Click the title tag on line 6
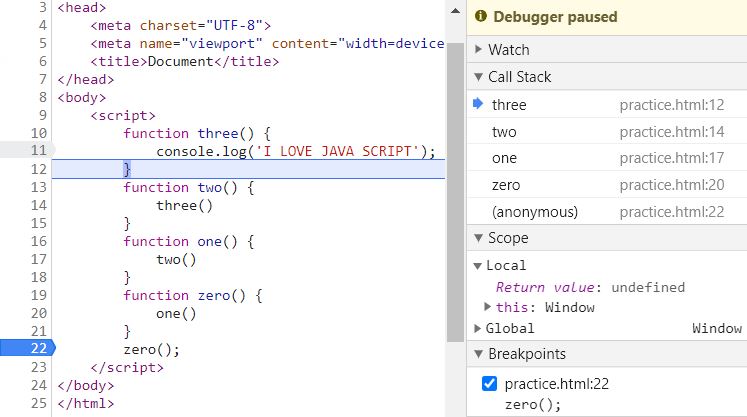747x417 pixels. coord(185,61)
